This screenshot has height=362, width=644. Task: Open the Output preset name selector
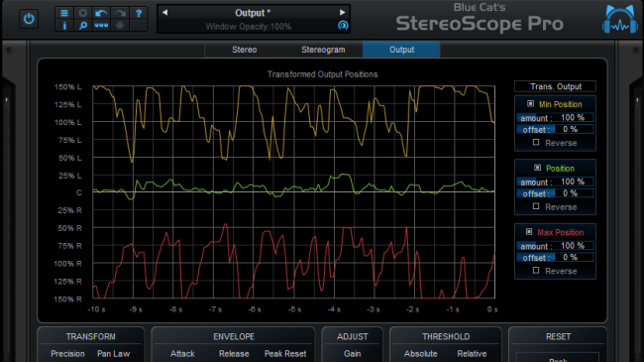253,13
